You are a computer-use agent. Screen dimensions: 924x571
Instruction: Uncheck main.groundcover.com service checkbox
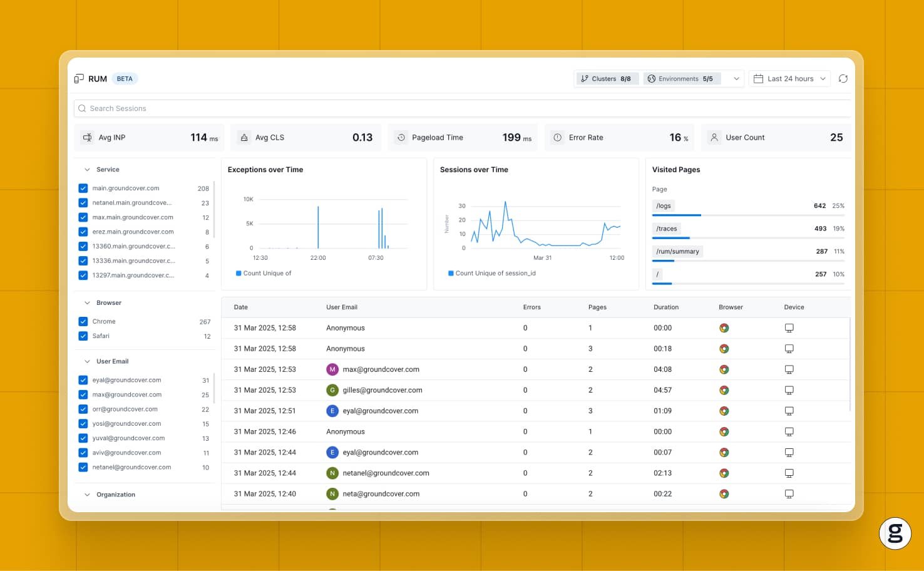(x=83, y=188)
